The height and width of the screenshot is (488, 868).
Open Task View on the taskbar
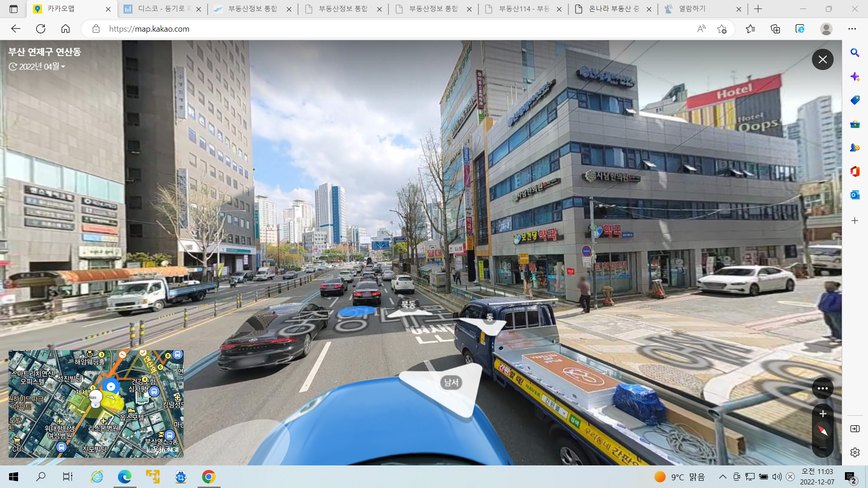[68, 477]
